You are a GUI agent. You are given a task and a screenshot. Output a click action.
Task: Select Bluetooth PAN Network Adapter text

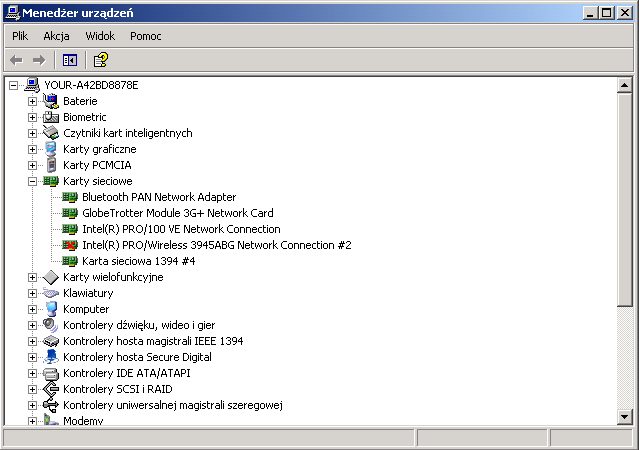159,197
